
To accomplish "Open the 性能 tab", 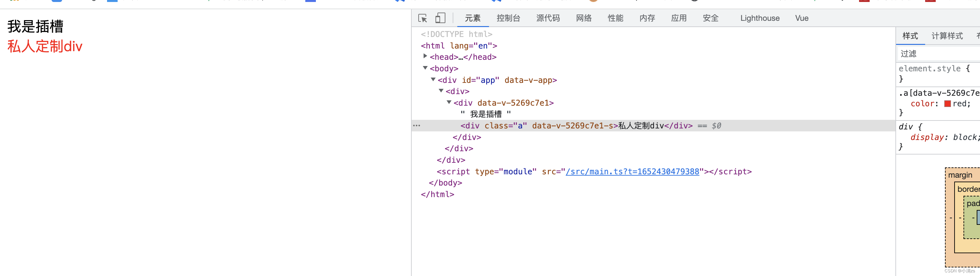I will [x=616, y=18].
